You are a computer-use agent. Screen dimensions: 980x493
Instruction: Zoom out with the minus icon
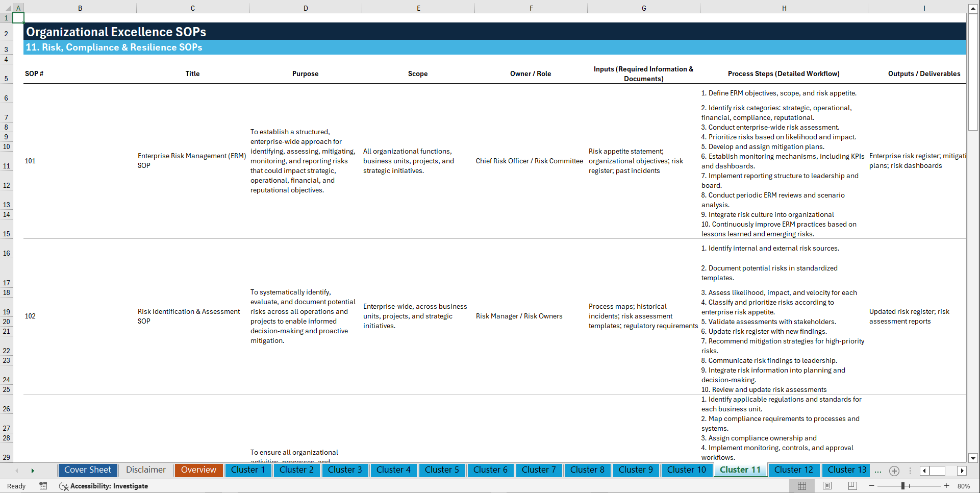click(x=872, y=486)
